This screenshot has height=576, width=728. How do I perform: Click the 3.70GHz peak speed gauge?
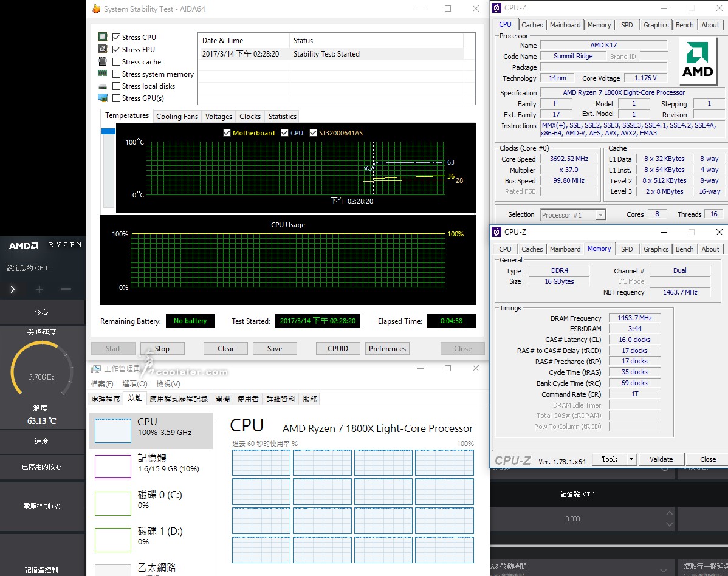[x=42, y=369]
